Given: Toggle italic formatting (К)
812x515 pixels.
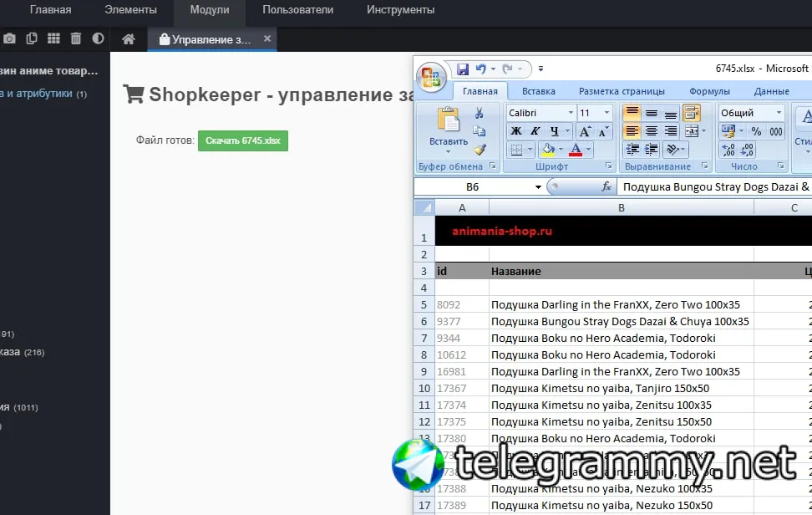Looking at the screenshot, I should point(535,131).
